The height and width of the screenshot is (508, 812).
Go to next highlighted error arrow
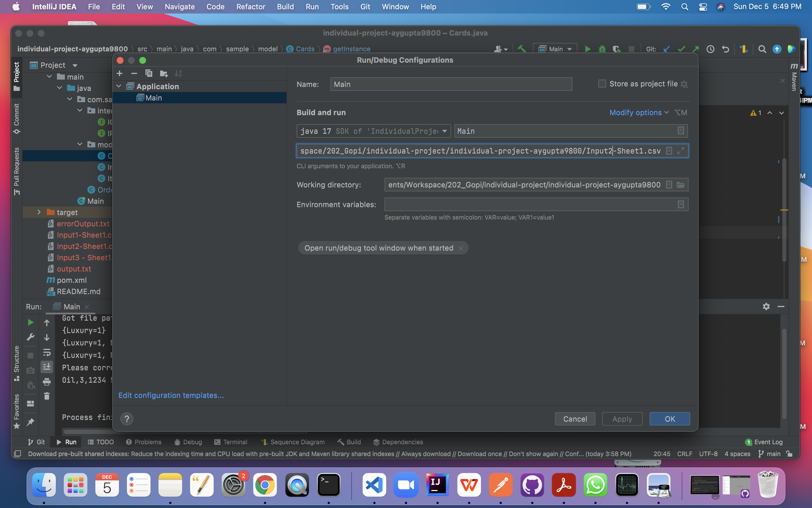coord(782,113)
